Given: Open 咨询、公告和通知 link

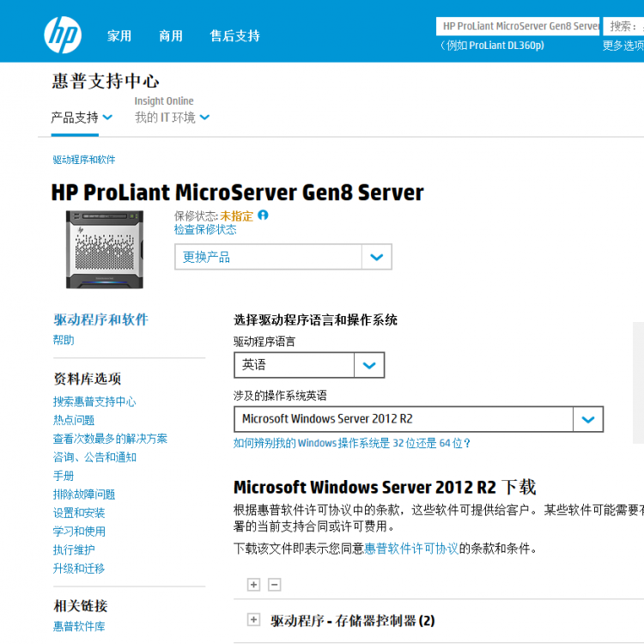Looking at the screenshot, I should (94, 457).
